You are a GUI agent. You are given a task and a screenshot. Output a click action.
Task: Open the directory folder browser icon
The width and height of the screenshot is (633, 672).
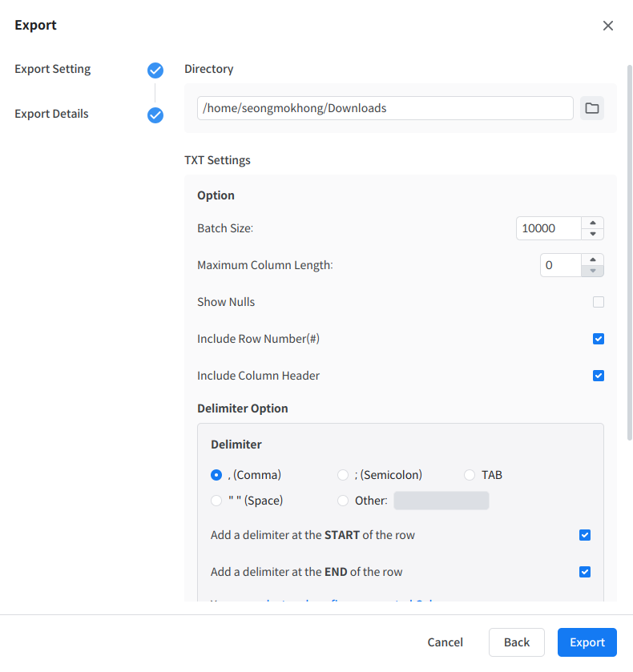pos(592,108)
